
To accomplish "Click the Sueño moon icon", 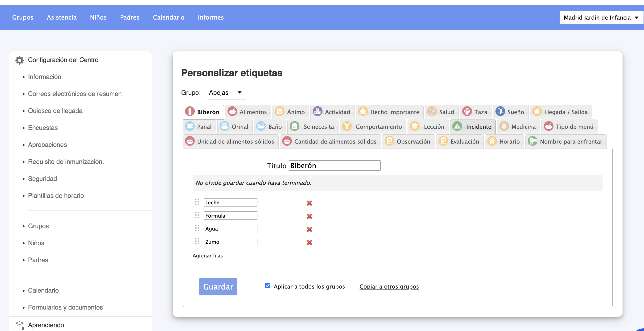I will click(x=500, y=112).
